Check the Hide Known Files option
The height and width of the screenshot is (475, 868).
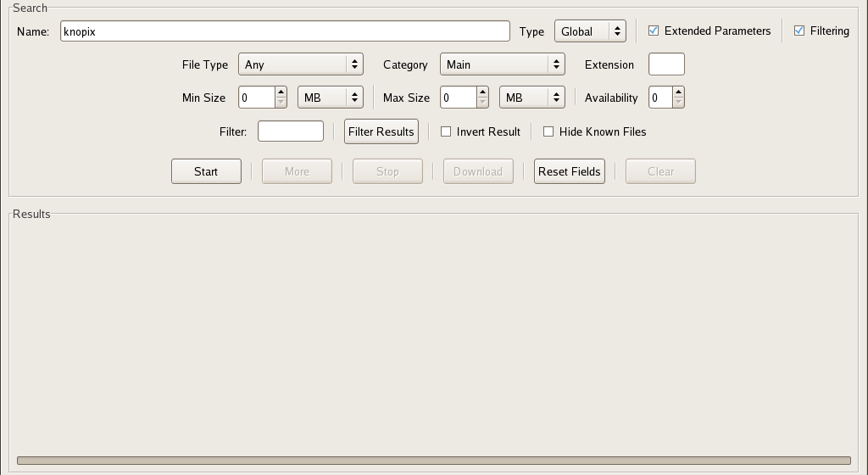548,132
